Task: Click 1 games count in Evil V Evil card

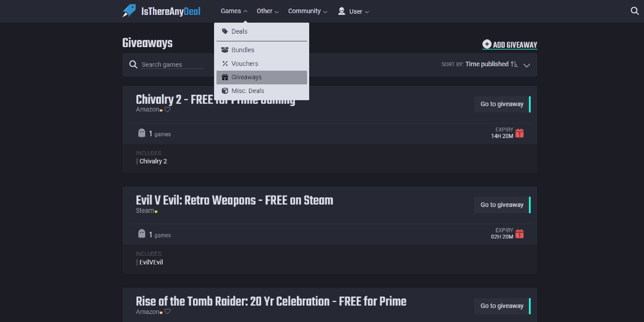Action: click(x=160, y=235)
